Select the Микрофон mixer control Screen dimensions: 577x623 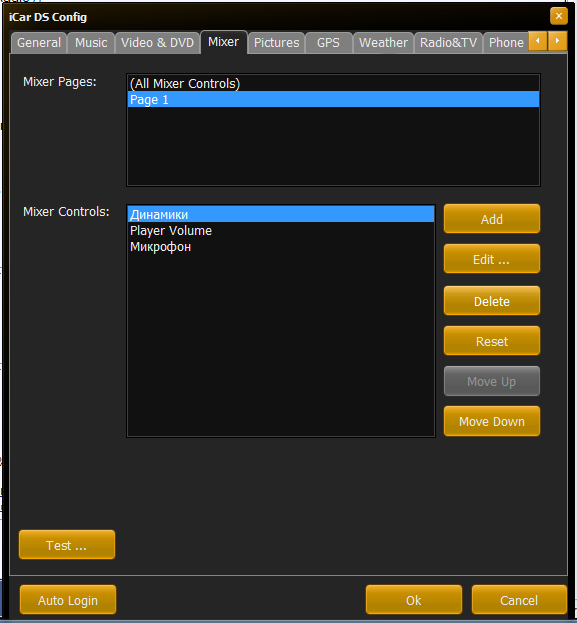coord(281,247)
